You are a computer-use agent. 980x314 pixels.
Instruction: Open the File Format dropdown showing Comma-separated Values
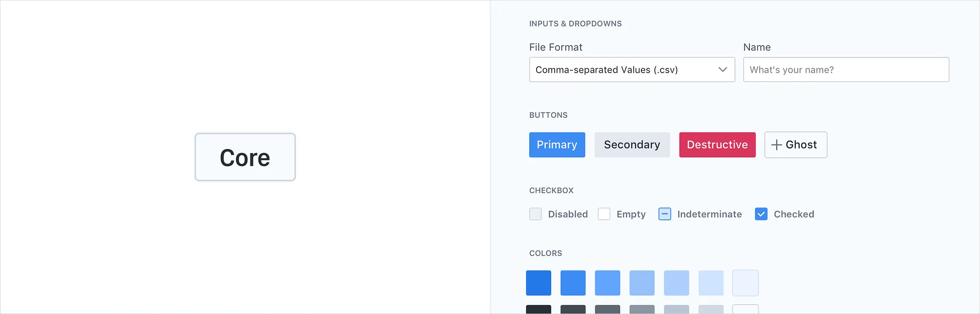point(632,70)
